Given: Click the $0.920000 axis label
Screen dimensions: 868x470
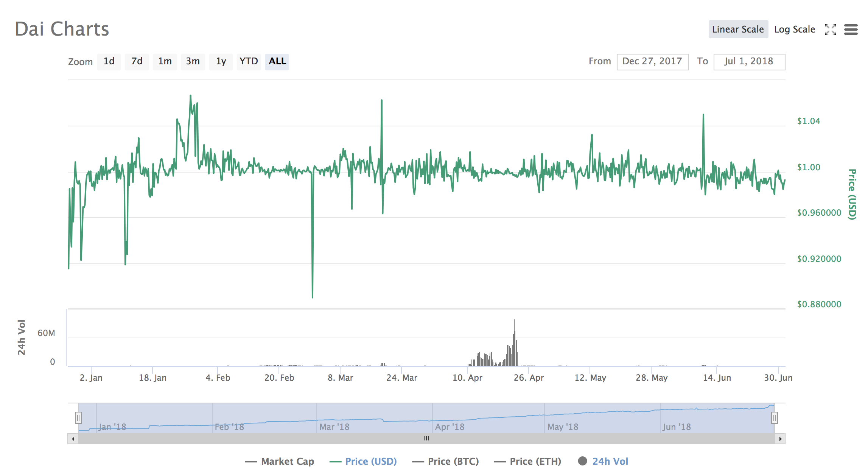Looking at the screenshot, I should click(819, 259).
